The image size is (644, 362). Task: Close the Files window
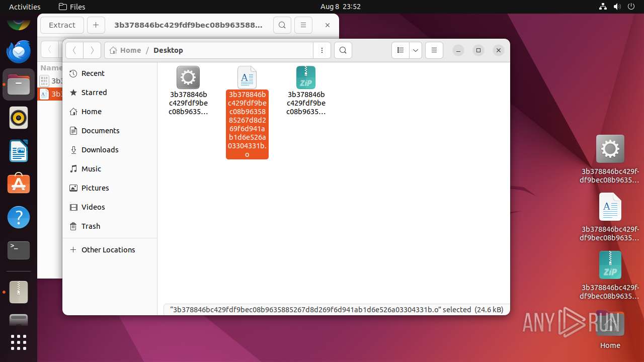499,50
